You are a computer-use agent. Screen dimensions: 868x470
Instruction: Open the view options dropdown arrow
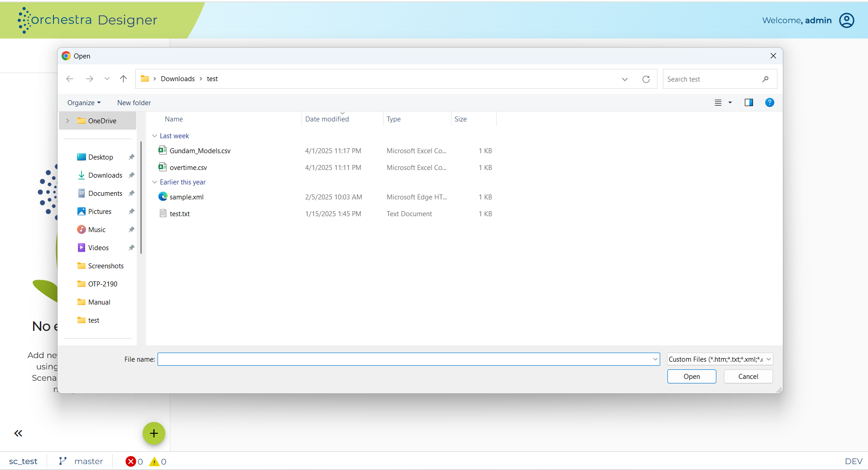730,103
